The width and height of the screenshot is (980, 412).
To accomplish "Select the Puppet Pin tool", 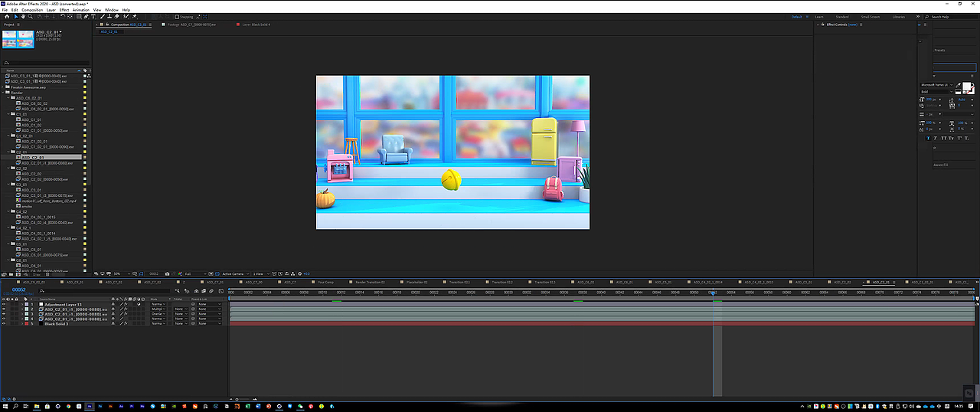I will point(134,16).
